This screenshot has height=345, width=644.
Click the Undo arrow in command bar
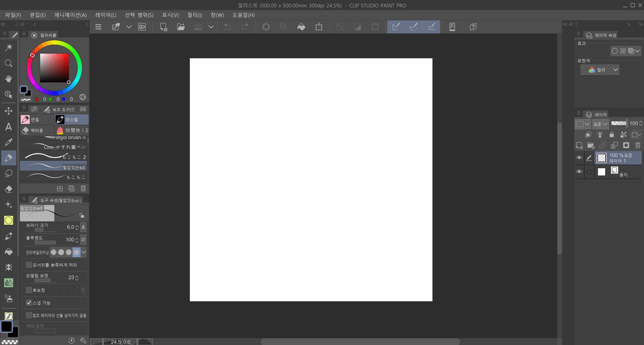coord(227,27)
